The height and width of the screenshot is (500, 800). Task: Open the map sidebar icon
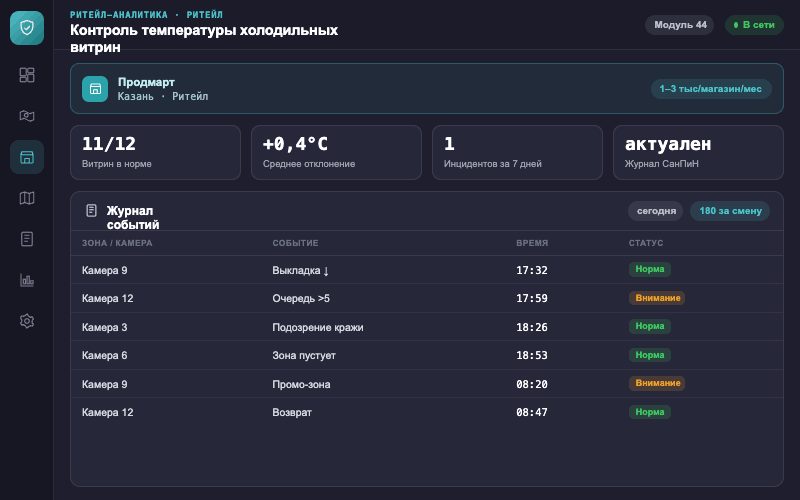(27, 198)
